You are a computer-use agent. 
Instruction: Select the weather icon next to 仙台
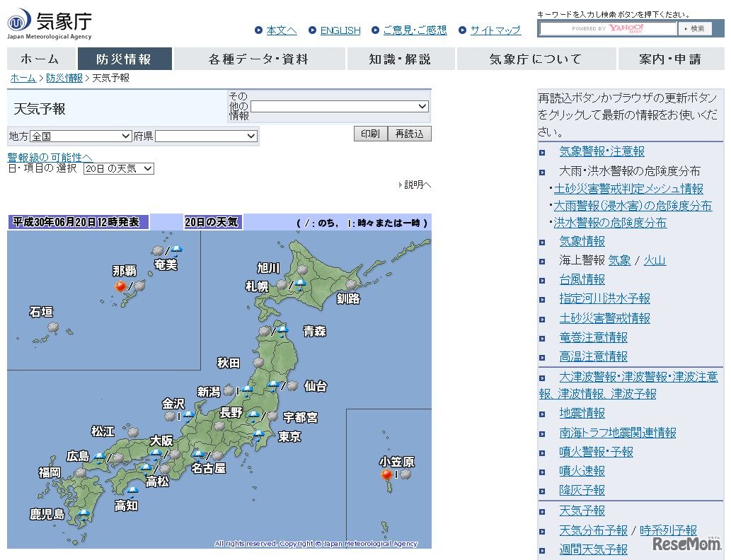click(292, 387)
